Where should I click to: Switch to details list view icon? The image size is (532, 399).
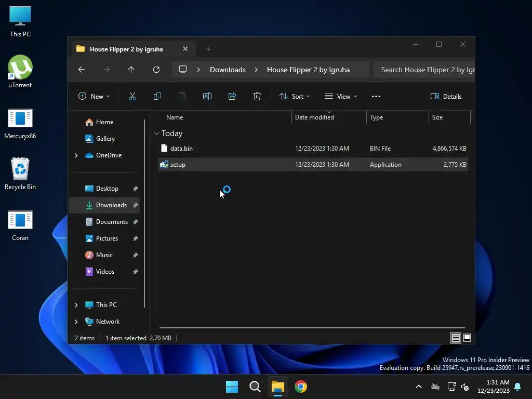tap(456, 338)
